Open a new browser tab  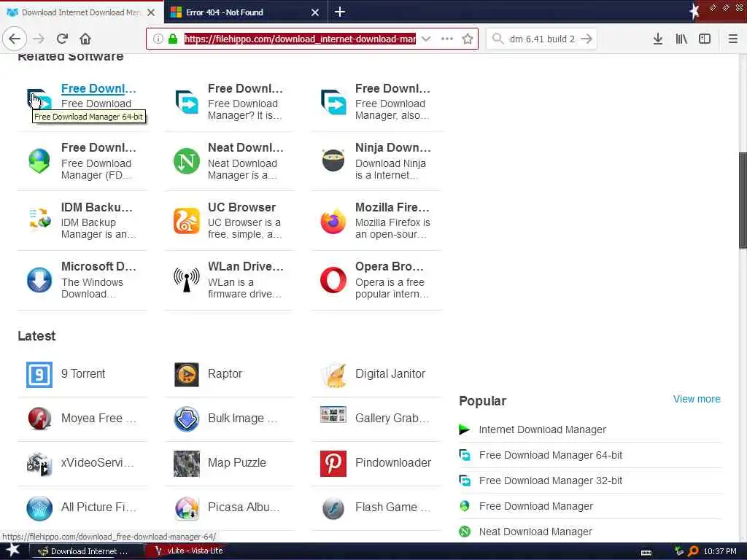pos(340,12)
